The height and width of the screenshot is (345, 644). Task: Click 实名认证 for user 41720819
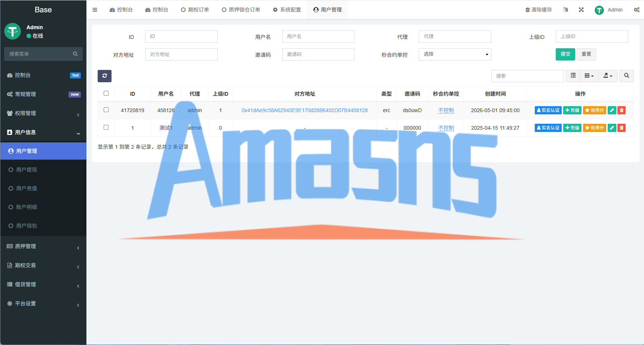coord(548,110)
